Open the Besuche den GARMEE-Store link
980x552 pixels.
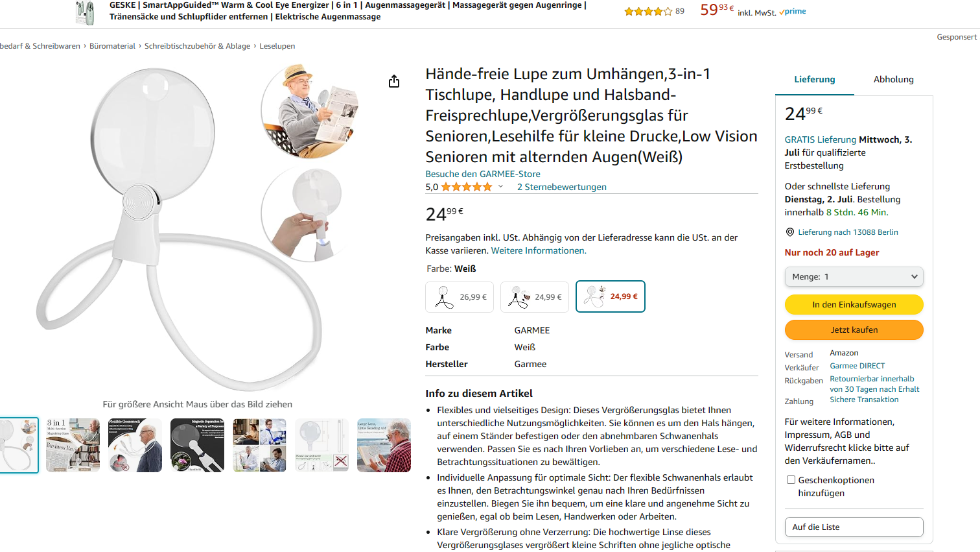click(483, 174)
